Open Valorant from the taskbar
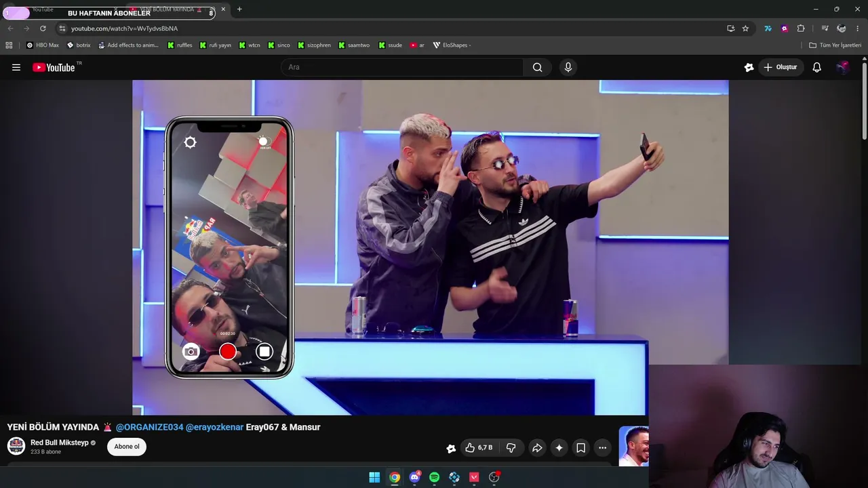 pyautogui.click(x=474, y=477)
